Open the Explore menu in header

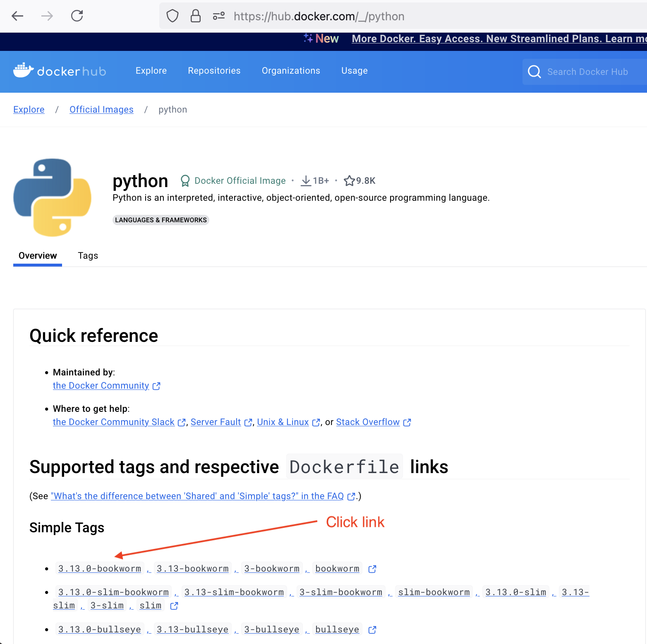(x=151, y=71)
